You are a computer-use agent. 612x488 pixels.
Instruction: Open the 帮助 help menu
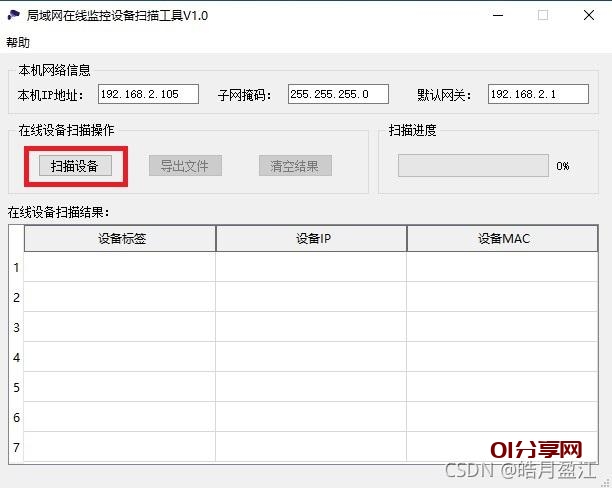pyautogui.click(x=18, y=42)
